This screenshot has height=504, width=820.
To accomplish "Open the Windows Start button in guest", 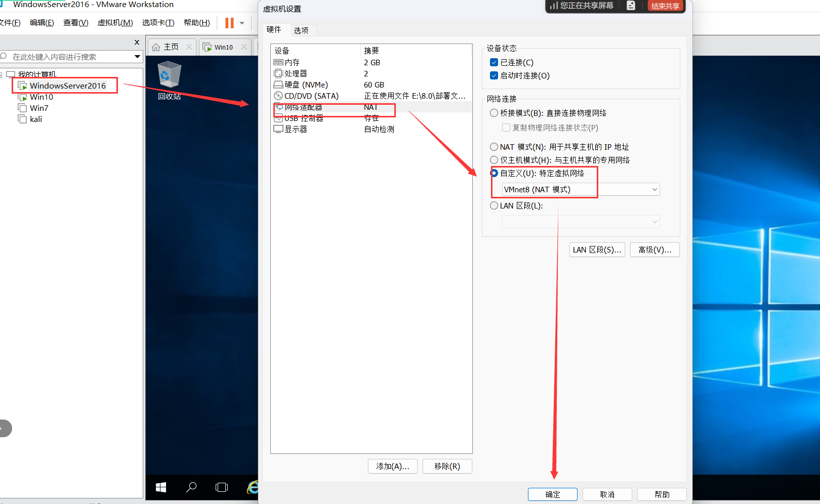I will pos(161,487).
